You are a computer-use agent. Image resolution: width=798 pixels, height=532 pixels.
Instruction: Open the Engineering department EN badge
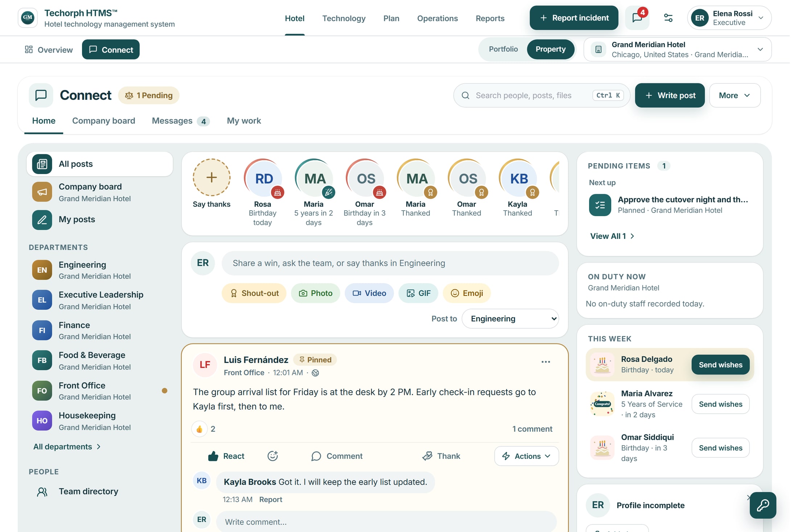click(42, 270)
